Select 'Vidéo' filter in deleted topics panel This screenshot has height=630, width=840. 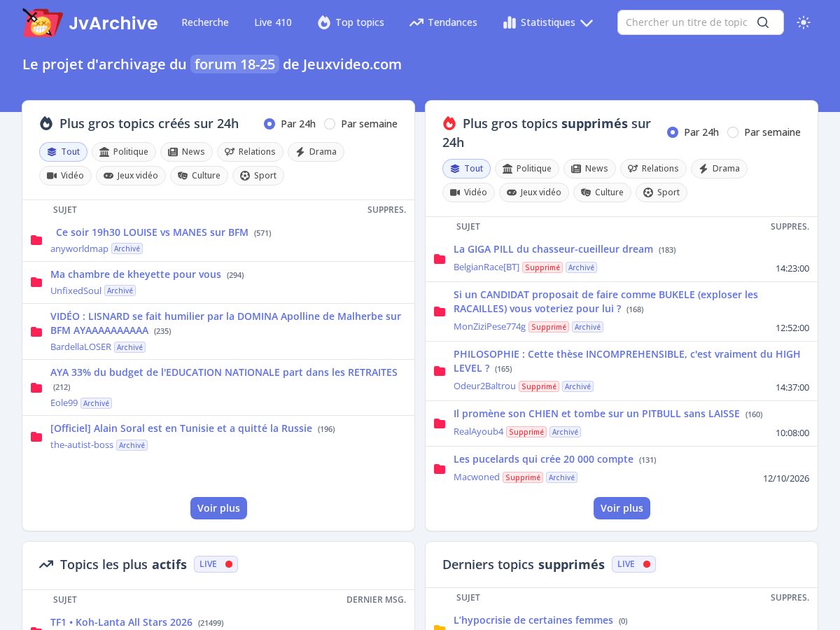tap(468, 192)
